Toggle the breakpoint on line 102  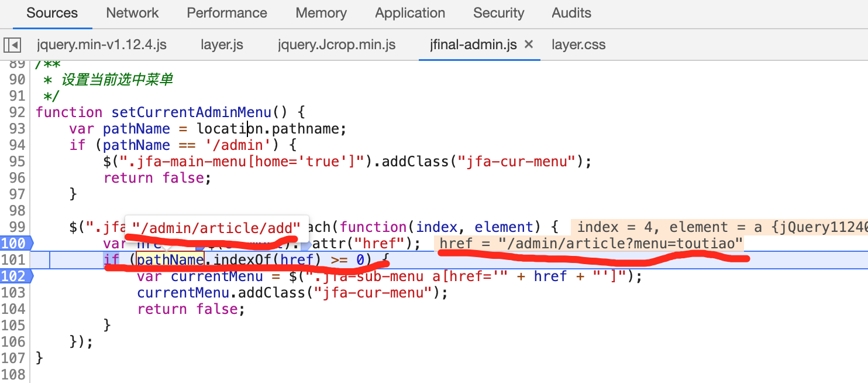15,276
